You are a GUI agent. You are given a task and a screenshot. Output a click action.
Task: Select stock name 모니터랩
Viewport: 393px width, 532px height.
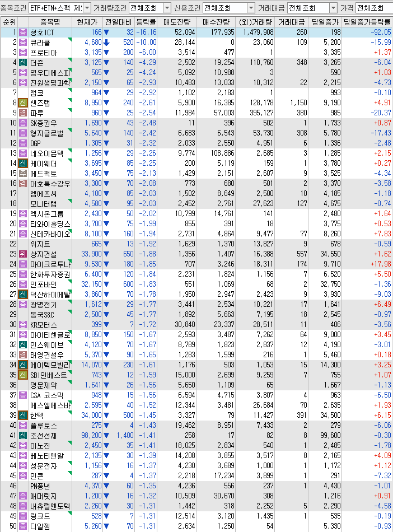tap(44, 204)
